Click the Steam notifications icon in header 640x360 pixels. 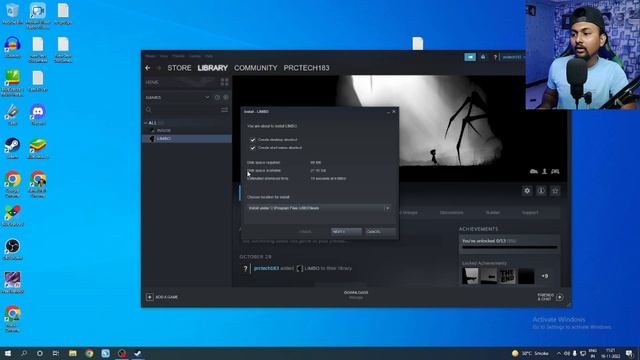point(483,57)
